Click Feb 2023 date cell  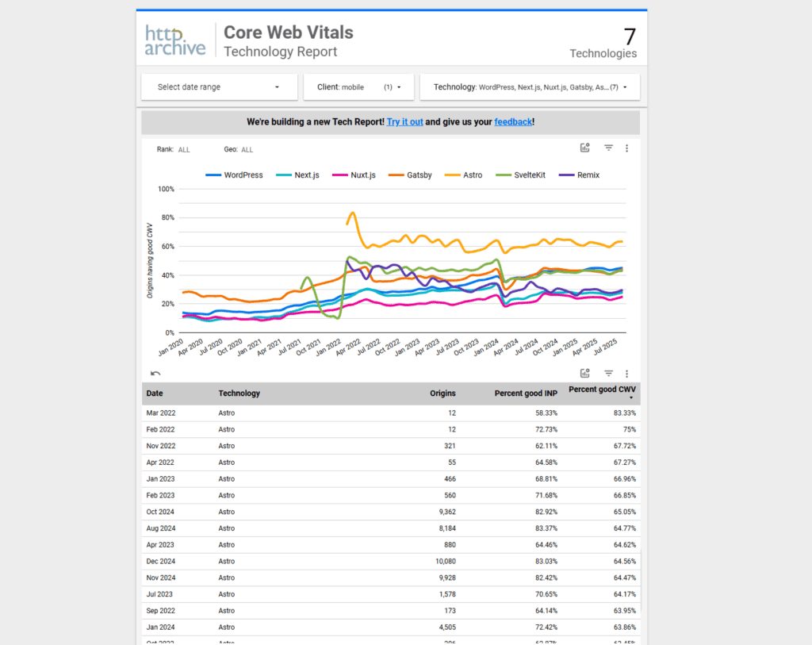(160, 496)
